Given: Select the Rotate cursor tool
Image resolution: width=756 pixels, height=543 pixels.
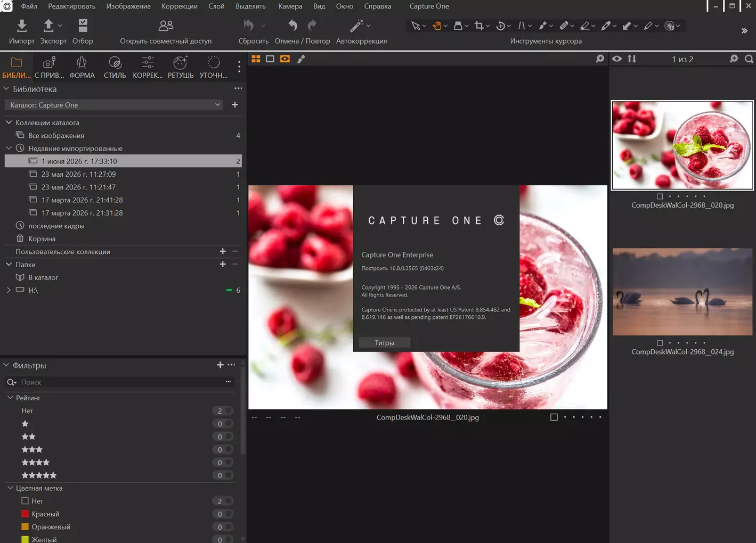Looking at the screenshot, I should click(500, 26).
